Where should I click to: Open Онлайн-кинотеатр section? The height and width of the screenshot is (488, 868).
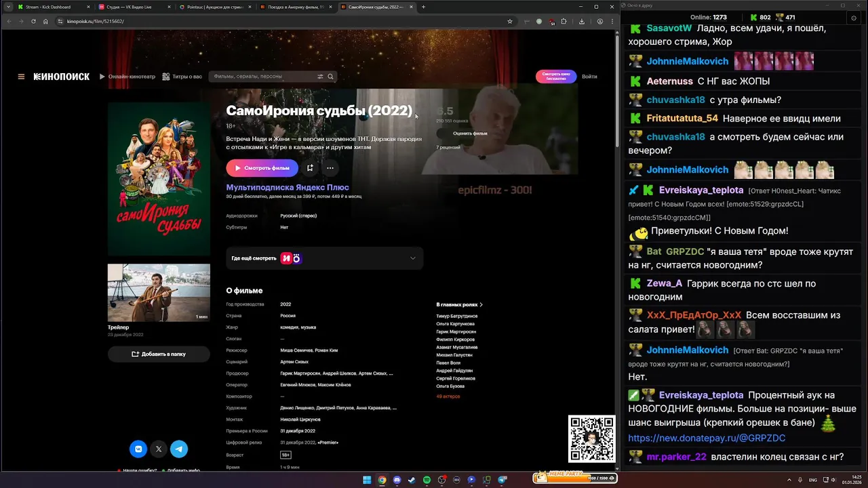127,77
